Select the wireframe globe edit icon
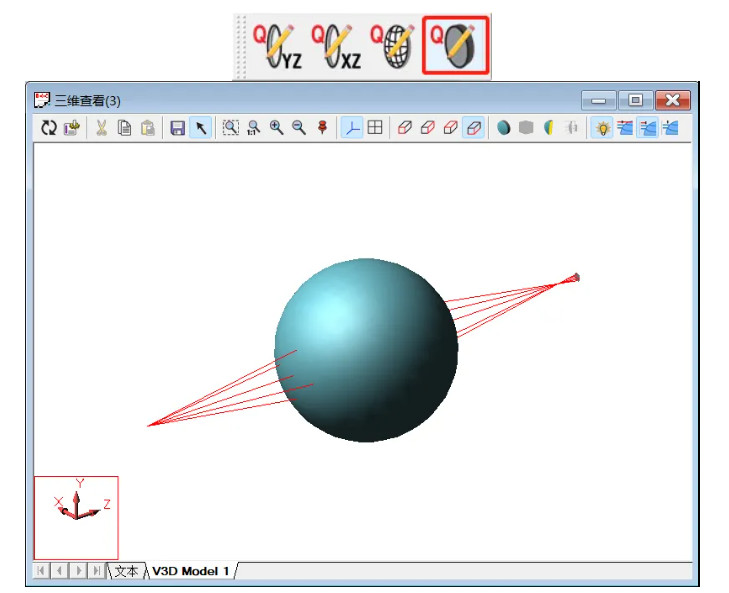The image size is (729, 593). 394,47
